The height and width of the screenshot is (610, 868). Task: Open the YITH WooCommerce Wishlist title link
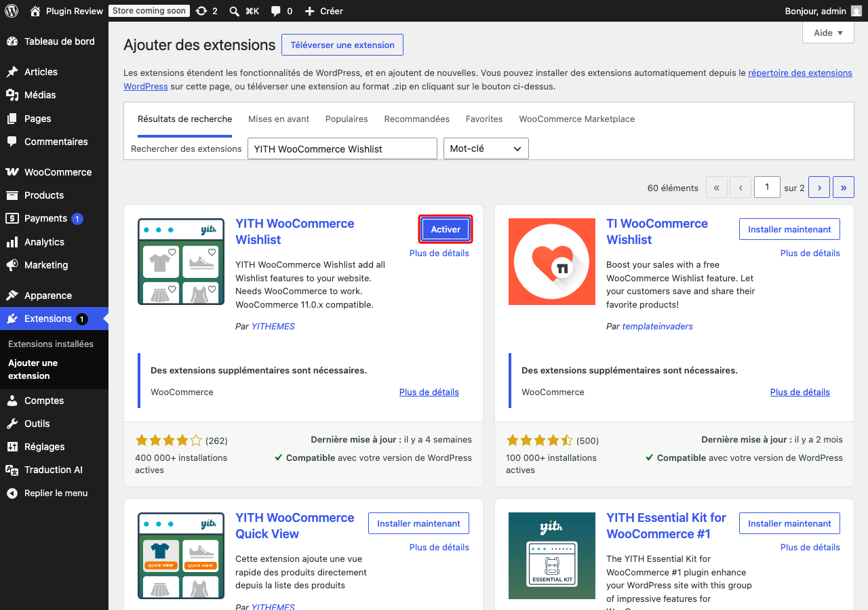pyautogui.click(x=295, y=232)
